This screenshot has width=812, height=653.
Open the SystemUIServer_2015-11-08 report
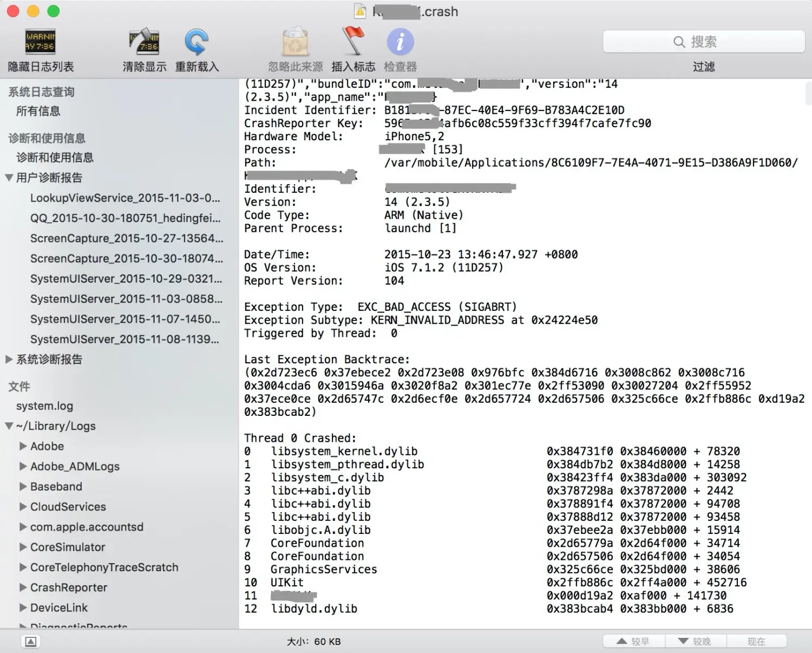[125, 339]
